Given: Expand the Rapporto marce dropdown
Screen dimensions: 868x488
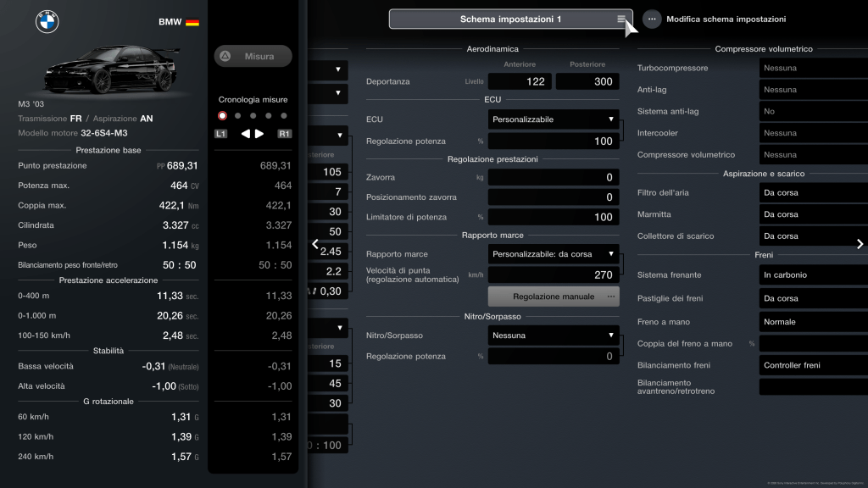Looking at the screenshot, I should pos(554,253).
